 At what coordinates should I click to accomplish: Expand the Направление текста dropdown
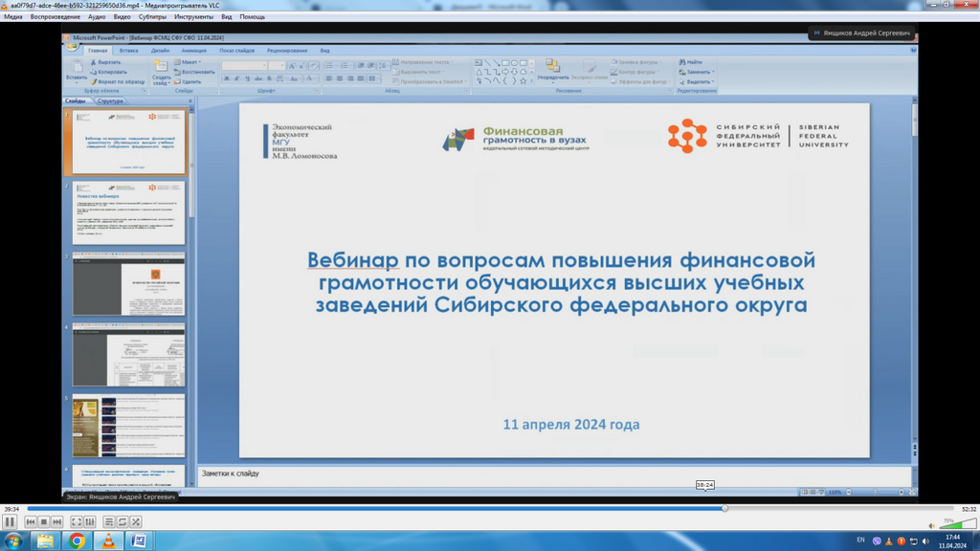pyautogui.click(x=422, y=62)
